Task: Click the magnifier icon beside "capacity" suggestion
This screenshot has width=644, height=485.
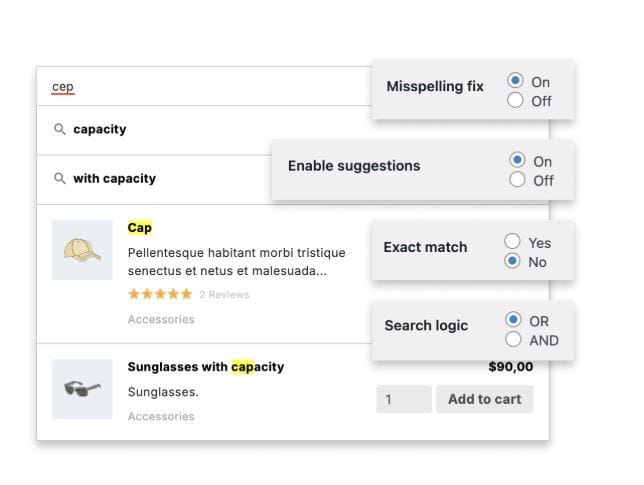Action: pyautogui.click(x=60, y=130)
